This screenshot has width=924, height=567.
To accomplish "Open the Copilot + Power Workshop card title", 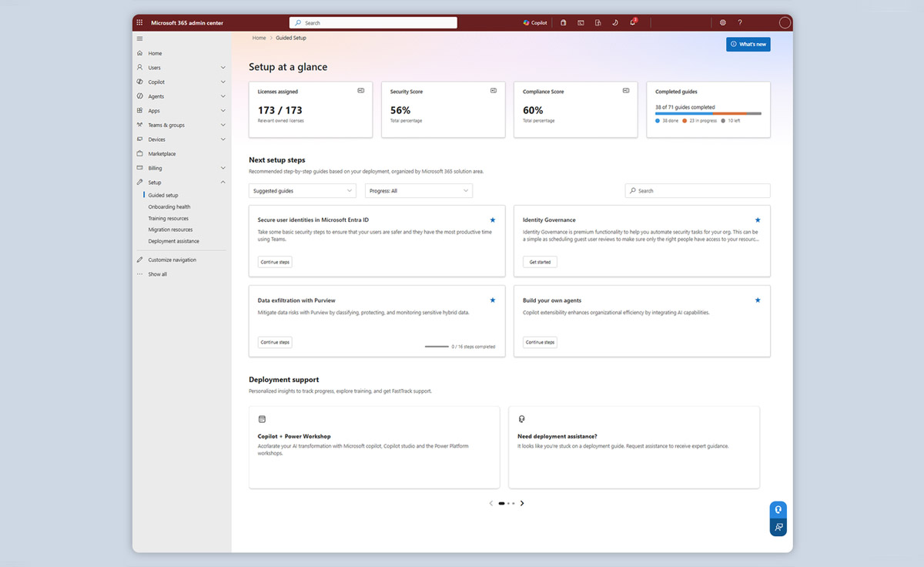I will pyautogui.click(x=293, y=436).
